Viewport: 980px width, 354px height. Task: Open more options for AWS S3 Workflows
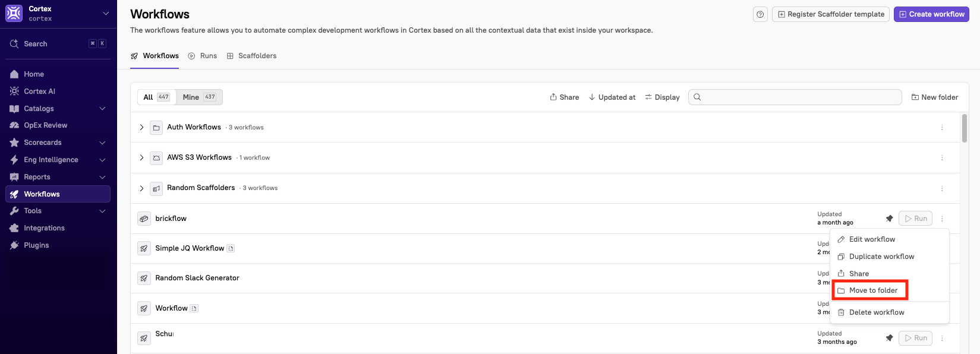[x=942, y=158]
